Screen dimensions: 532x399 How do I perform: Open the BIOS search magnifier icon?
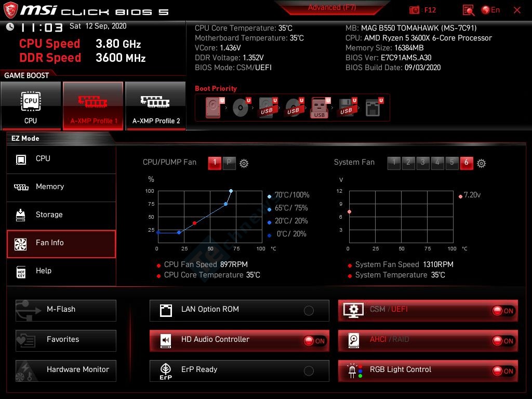pyautogui.click(x=469, y=10)
